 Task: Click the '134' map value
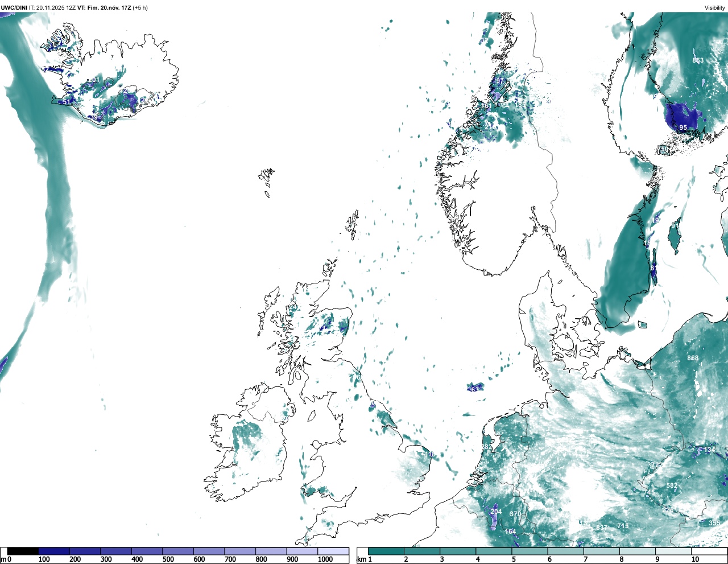[710, 450]
